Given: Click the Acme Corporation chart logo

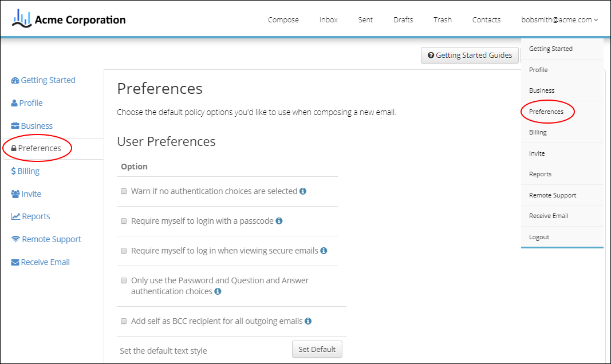Looking at the screenshot, I should coord(22,17).
